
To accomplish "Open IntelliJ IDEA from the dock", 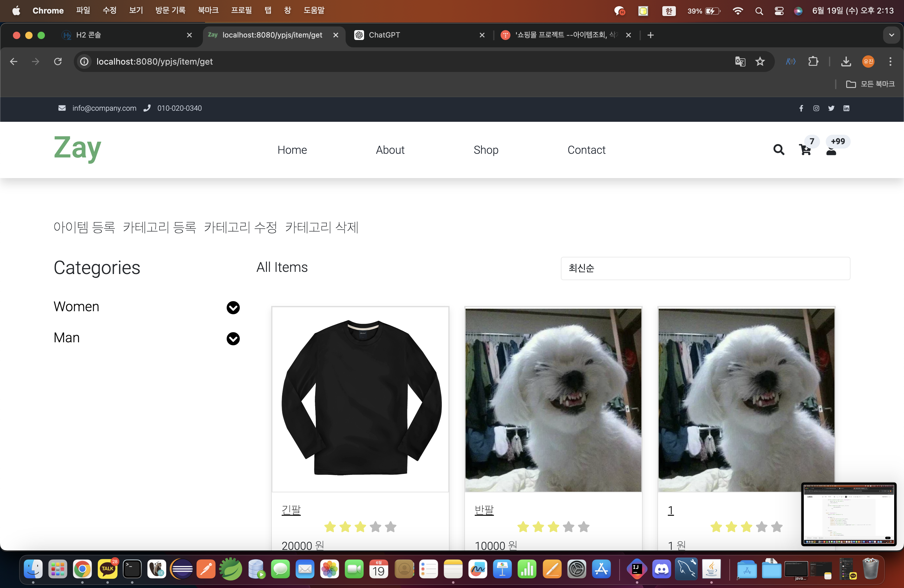I will coord(637,569).
